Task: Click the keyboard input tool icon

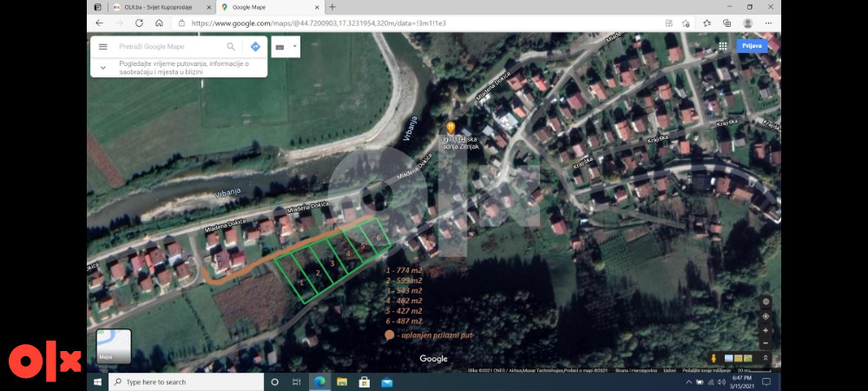Action: 279,48
